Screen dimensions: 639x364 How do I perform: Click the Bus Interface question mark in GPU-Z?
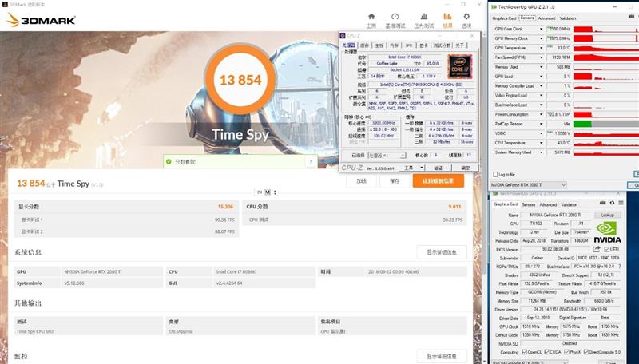pos(620,267)
